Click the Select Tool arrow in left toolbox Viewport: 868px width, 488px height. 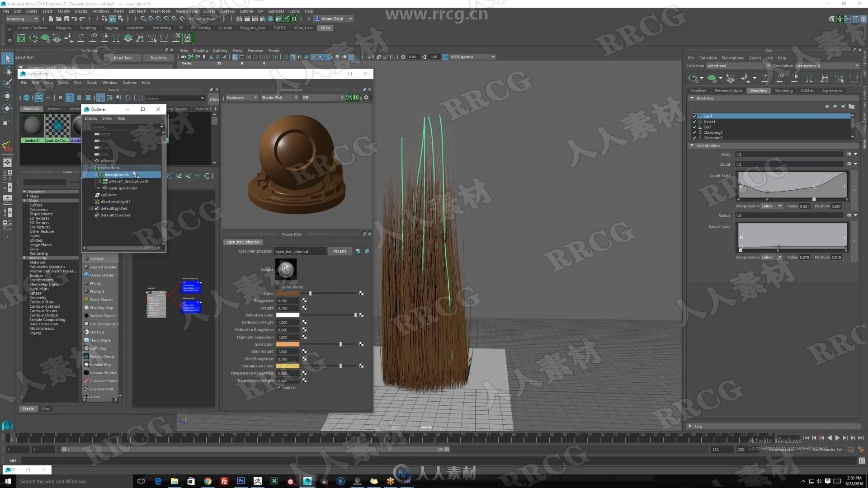(7, 58)
